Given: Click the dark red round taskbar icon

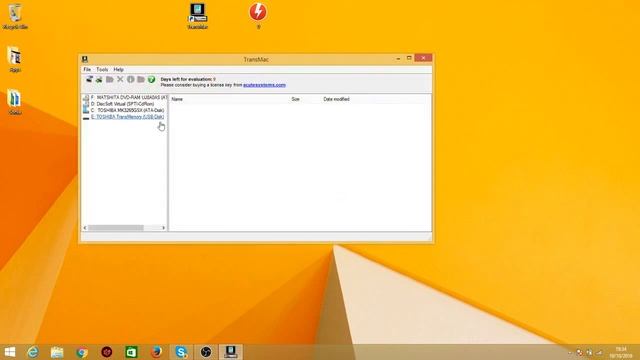Looking at the screenshot, I should coord(107,352).
